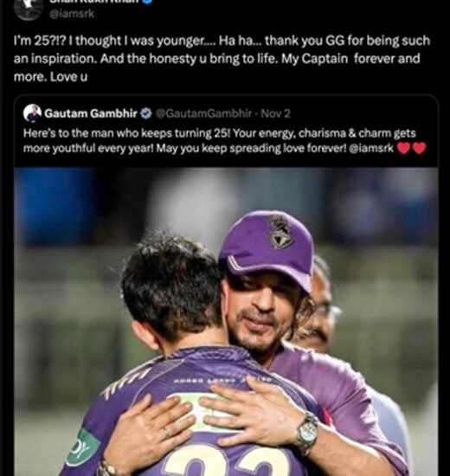Screen dimensions: 450x476
Task: Click the blue verified badge beside author name
Action: 147,1
